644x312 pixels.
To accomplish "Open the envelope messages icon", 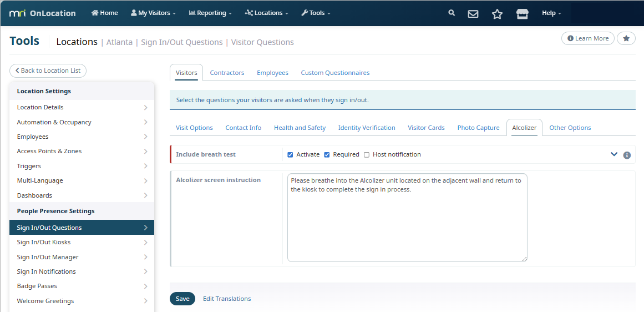I will 473,13.
